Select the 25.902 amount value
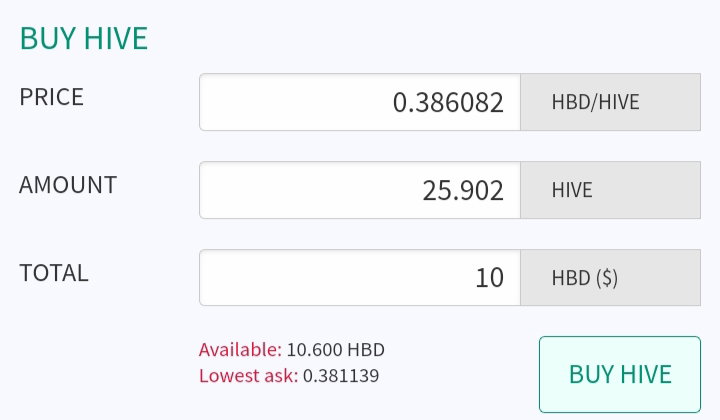Screen dimensions: 720x420 tap(463, 190)
